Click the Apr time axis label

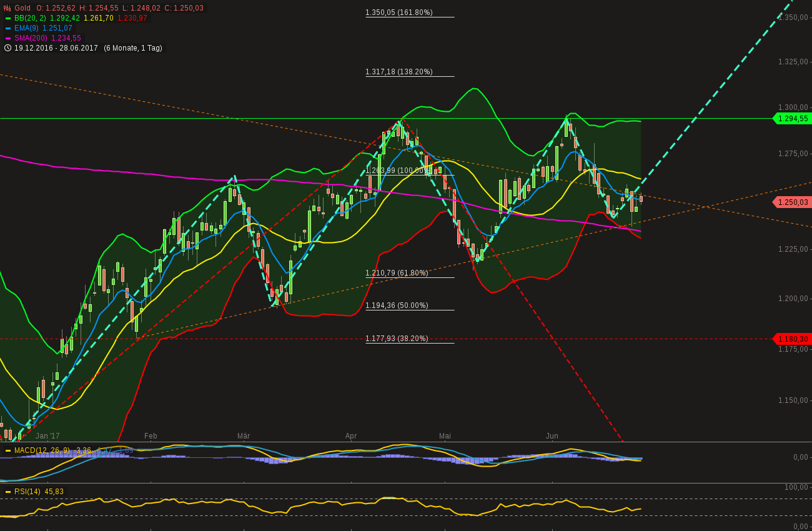[x=351, y=435]
